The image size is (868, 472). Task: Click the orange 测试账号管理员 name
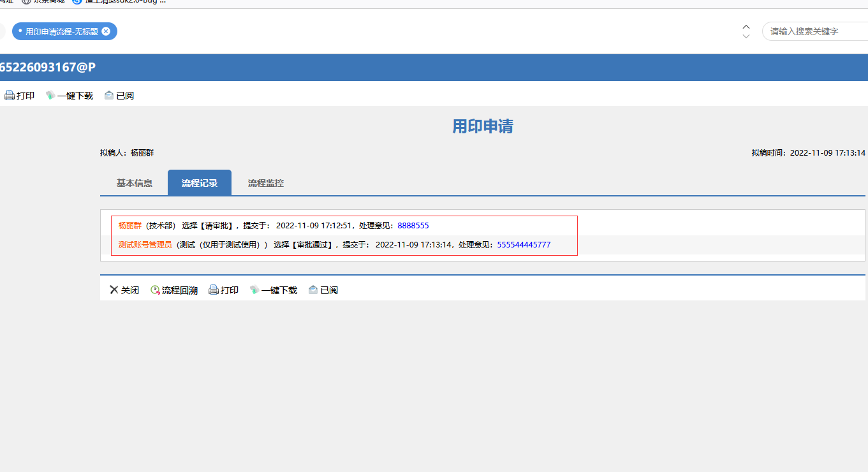[145, 245]
